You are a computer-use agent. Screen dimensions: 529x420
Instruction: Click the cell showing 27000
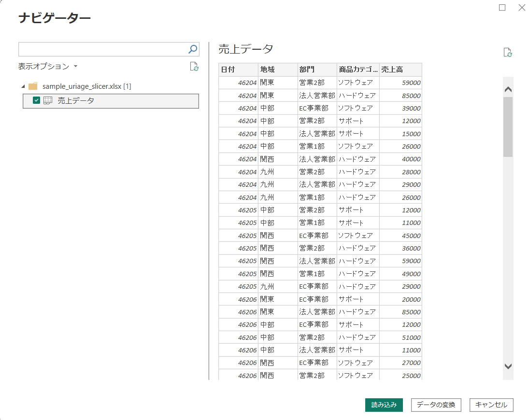pos(400,363)
